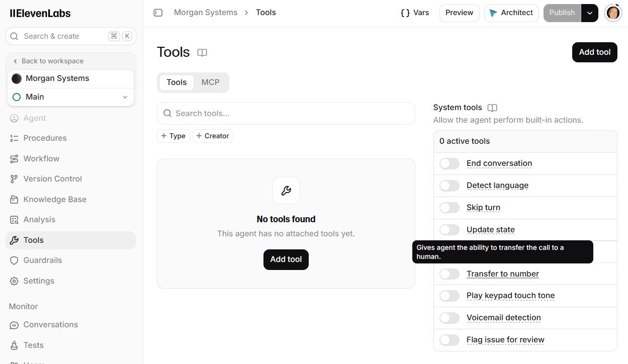Screen dimensions: 628x364
Task: Click Add tool in the empty state card
Action: 286,259
